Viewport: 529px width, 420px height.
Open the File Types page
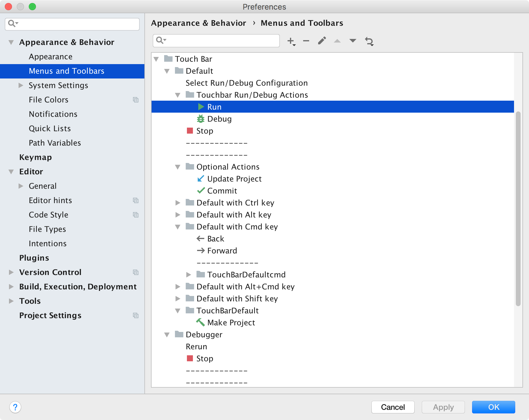[x=47, y=229]
